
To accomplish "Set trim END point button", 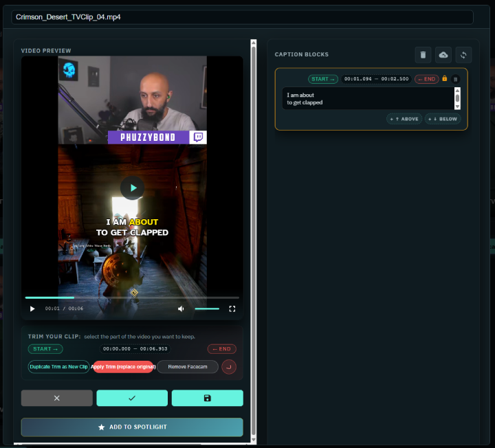I will point(222,349).
